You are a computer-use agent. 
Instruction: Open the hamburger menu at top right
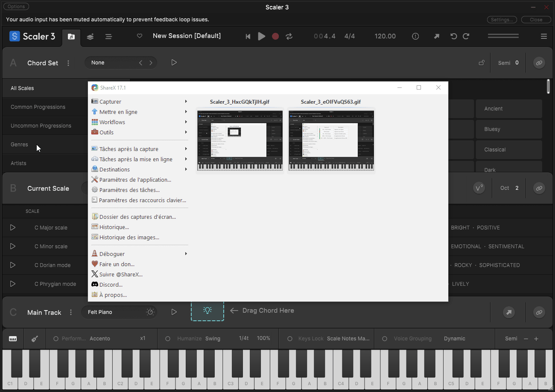coord(544,36)
